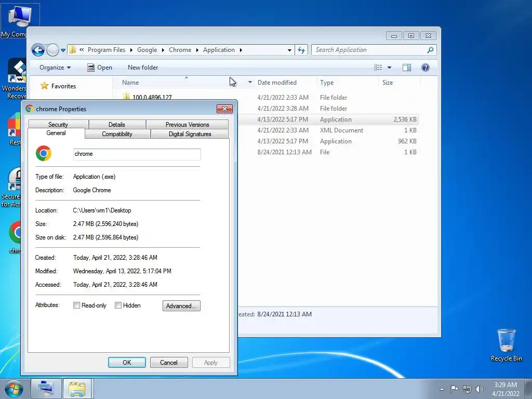
Task: Click OK in chrome Properties
Action: [x=127, y=362]
